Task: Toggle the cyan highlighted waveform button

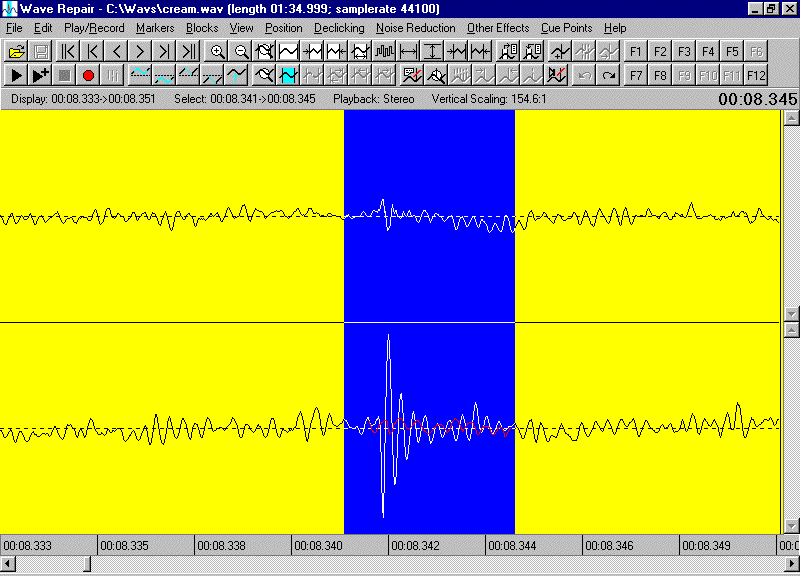Action: (x=289, y=75)
